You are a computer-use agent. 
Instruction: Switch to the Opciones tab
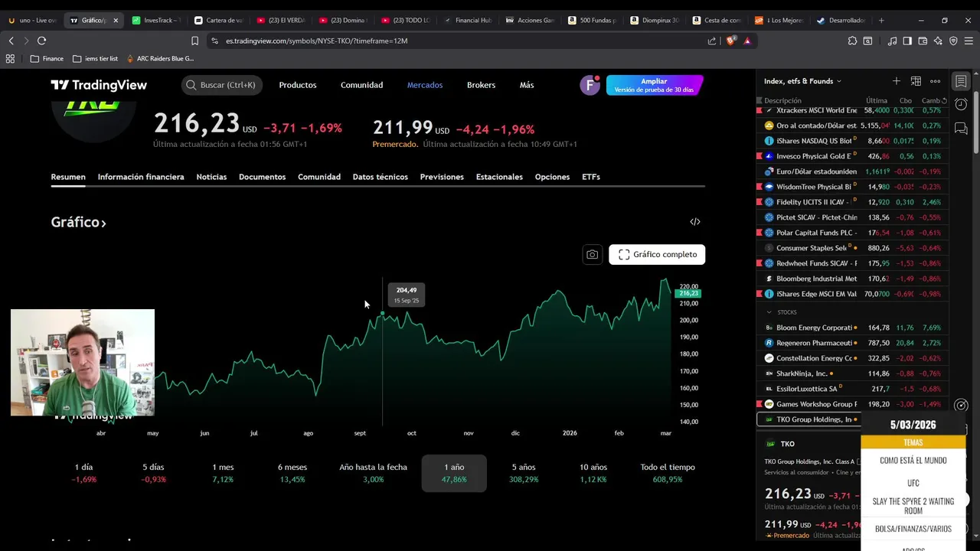(x=552, y=177)
